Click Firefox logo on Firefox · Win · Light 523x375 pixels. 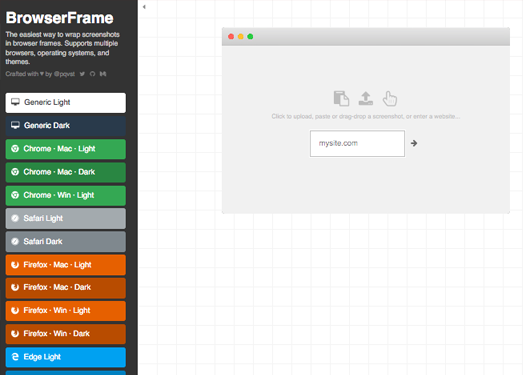pyautogui.click(x=15, y=311)
